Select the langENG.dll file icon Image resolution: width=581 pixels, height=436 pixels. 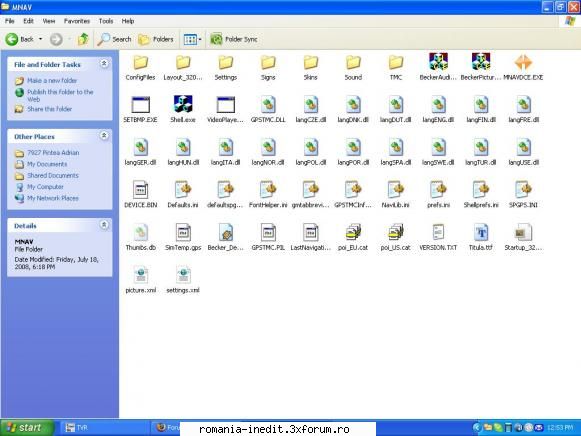click(x=438, y=104)
